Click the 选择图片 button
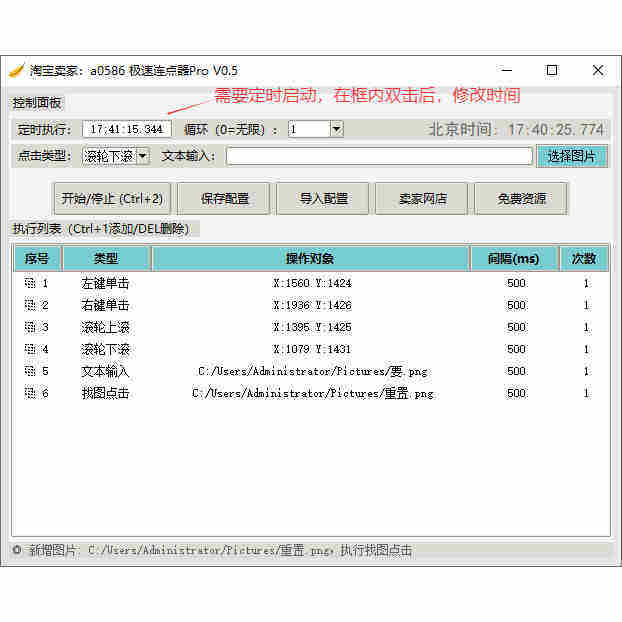This screenshot has height=622, width=622. pyautogui.click(x=572, y=156)
